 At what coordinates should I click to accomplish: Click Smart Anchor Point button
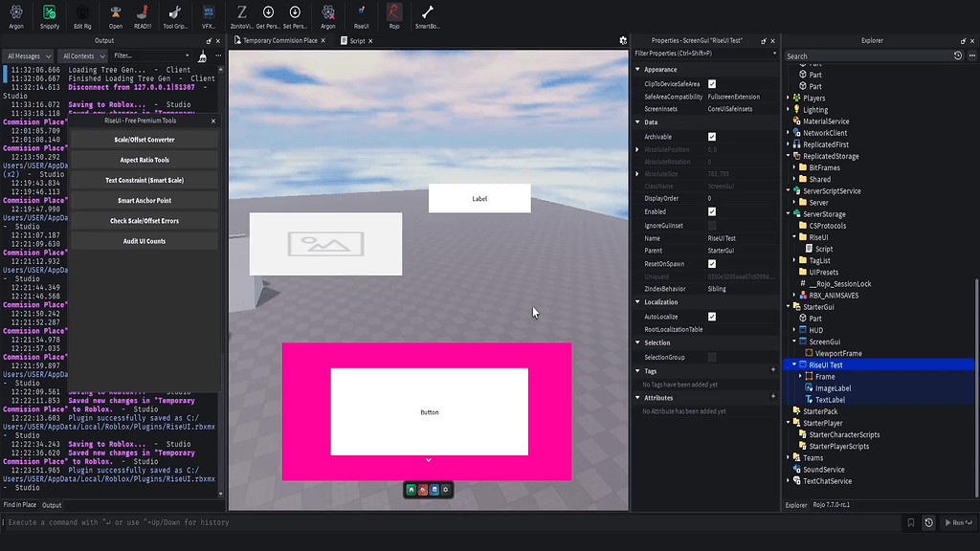pos(145,201)
